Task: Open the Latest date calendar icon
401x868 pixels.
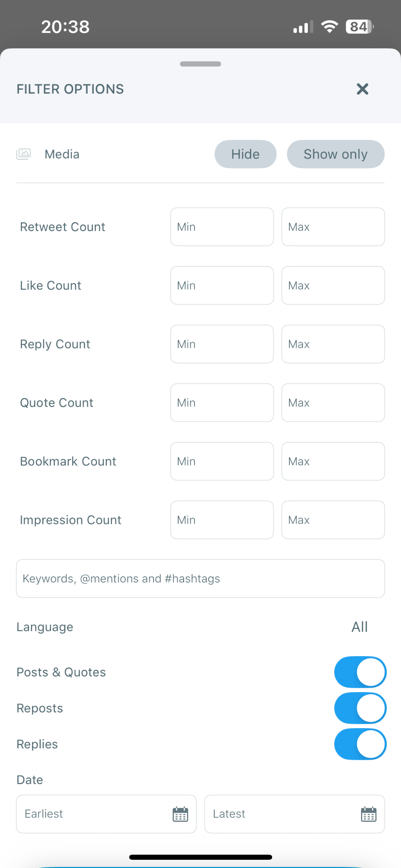Action: pyautogui.click(x=368, y=814)
